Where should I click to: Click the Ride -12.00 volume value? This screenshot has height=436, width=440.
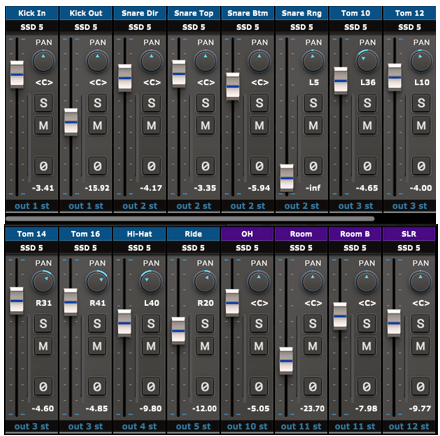tap(204, 408)
